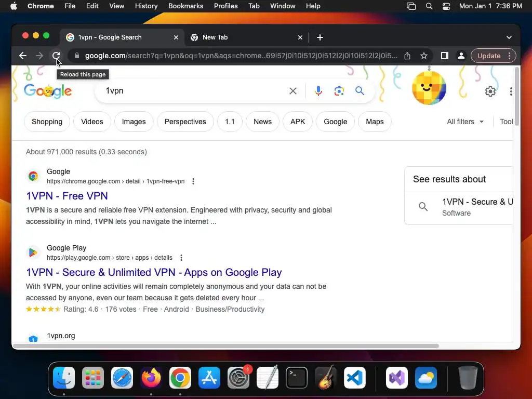Open the 1VPN - Free VPN result

(x=67, y=196)
